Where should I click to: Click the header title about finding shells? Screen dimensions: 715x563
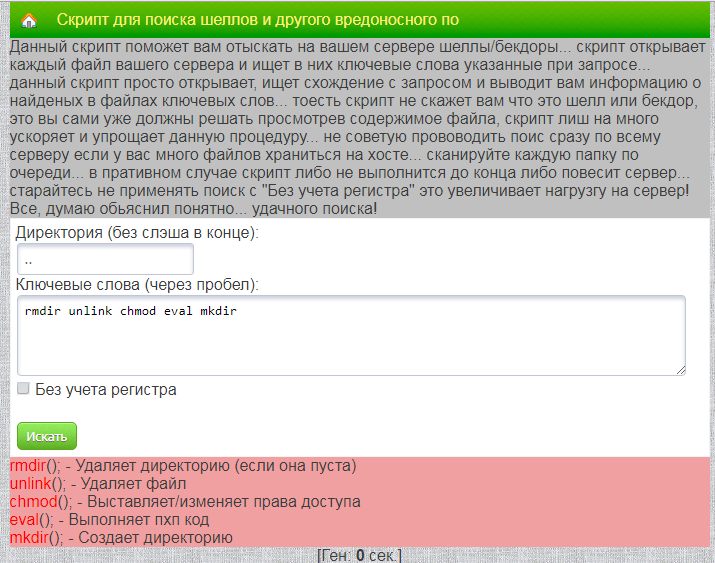point(258,20)
